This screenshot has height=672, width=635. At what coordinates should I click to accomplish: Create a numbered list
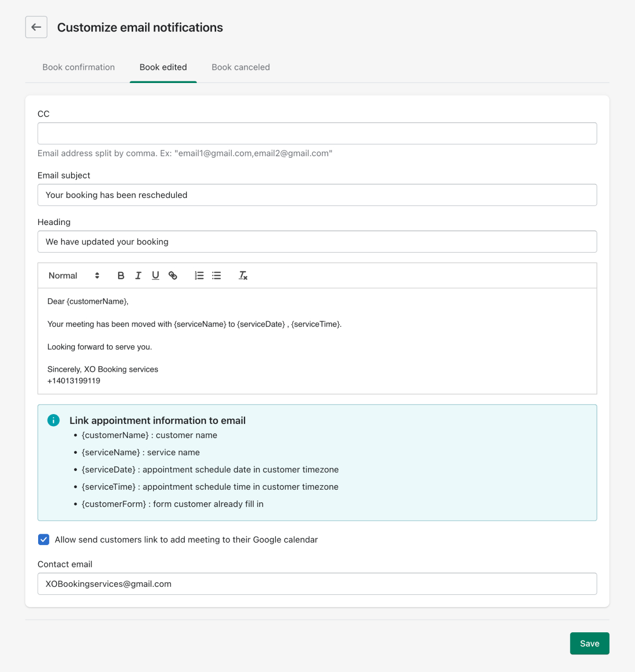[199, 276]
